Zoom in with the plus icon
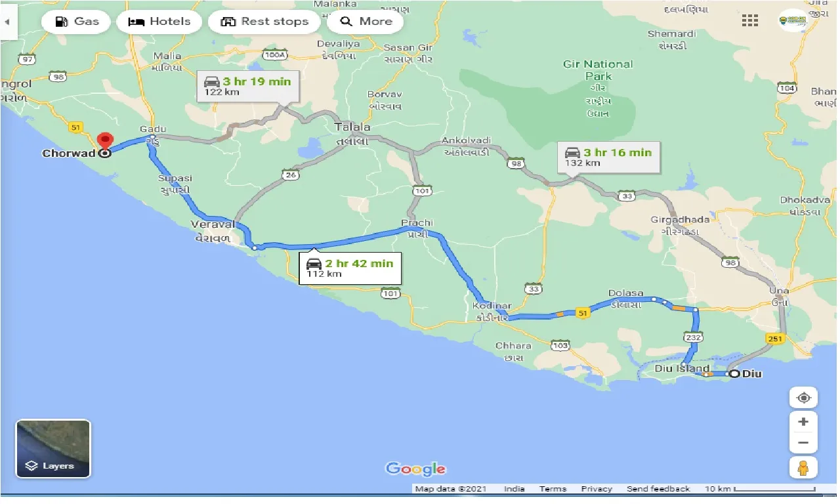This screenshot has width=840, height=504. click(803, 422)
